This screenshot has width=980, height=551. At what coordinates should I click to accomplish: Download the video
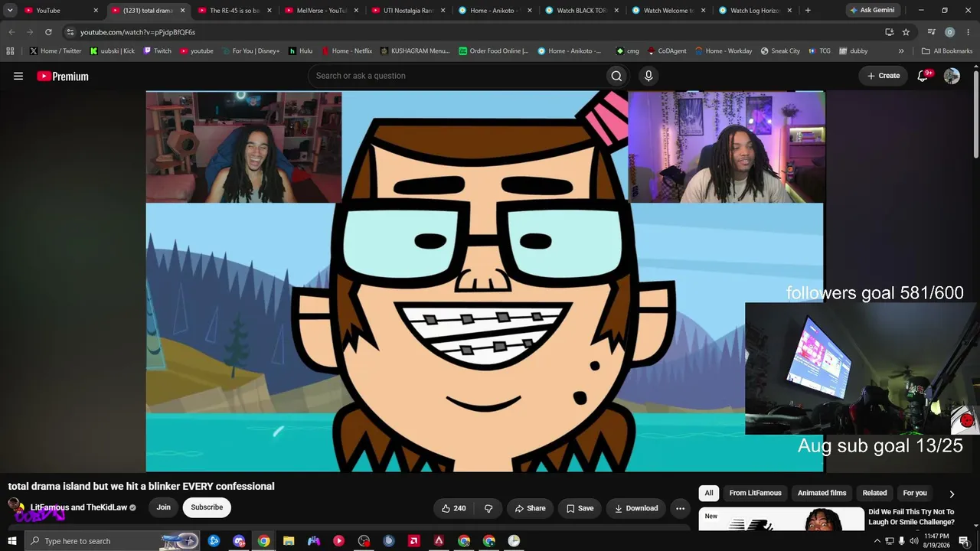point(635,508)
